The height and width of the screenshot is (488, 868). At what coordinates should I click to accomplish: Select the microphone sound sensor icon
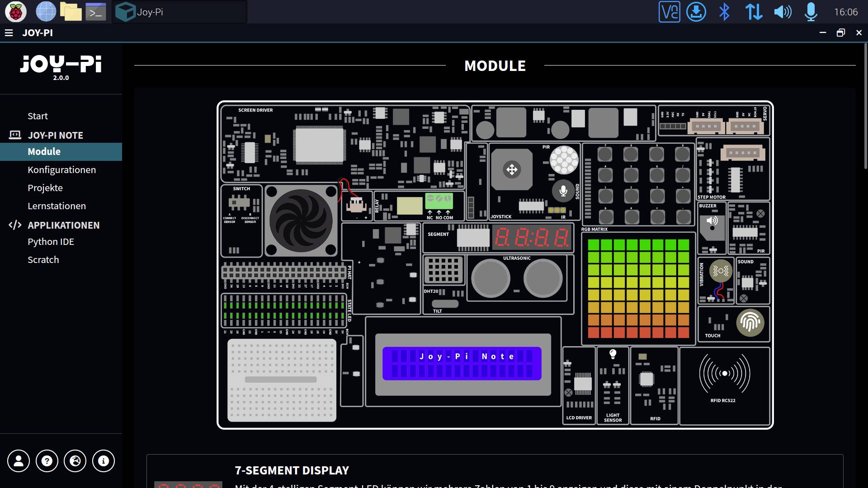point(563,191)
